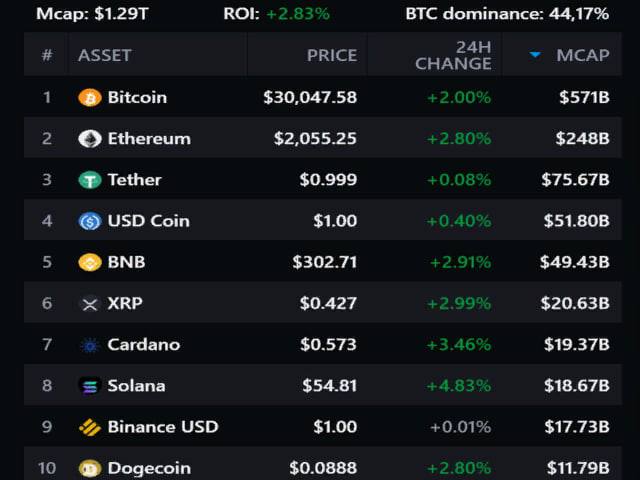Click the Bitcoin coin icon

click(90, 98)
